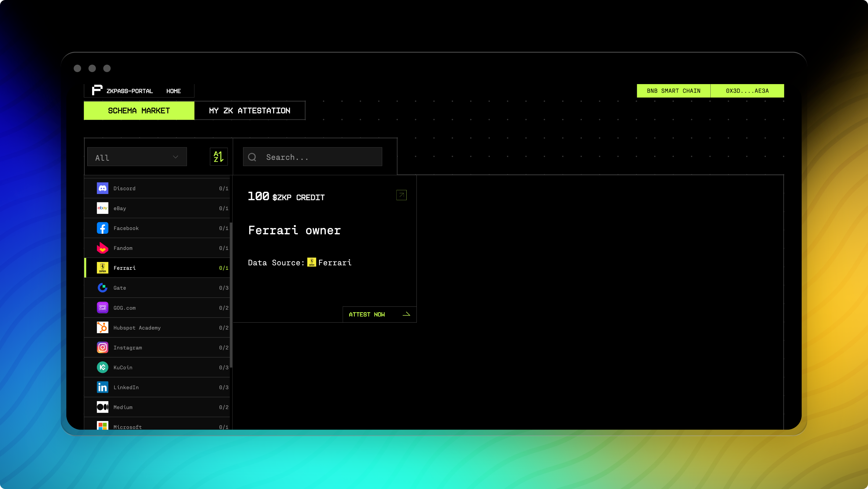Click the Discord logo icon

(102, 188)
